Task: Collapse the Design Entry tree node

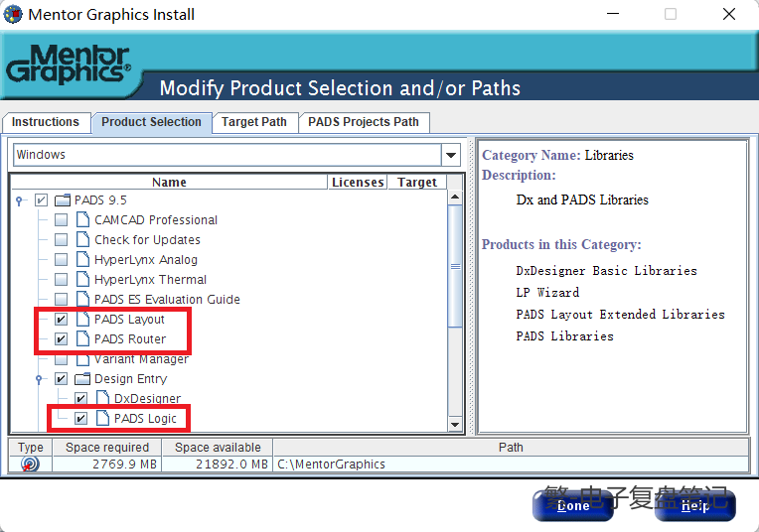Action: pos(39,379)
